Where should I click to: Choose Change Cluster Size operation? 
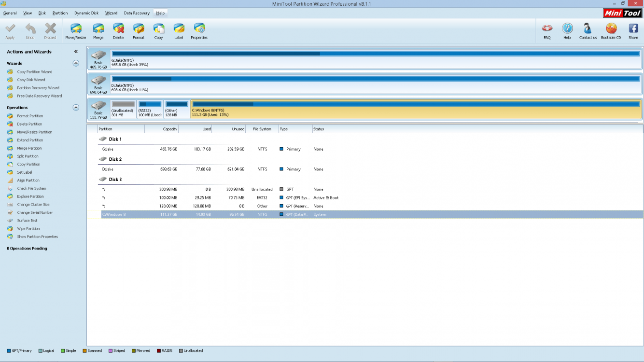33,205
